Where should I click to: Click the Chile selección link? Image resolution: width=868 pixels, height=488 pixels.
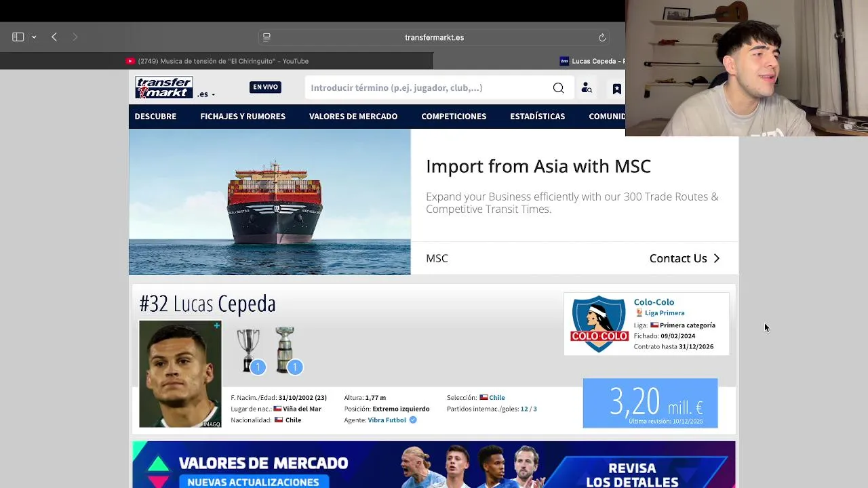click(x=497, y=398)
